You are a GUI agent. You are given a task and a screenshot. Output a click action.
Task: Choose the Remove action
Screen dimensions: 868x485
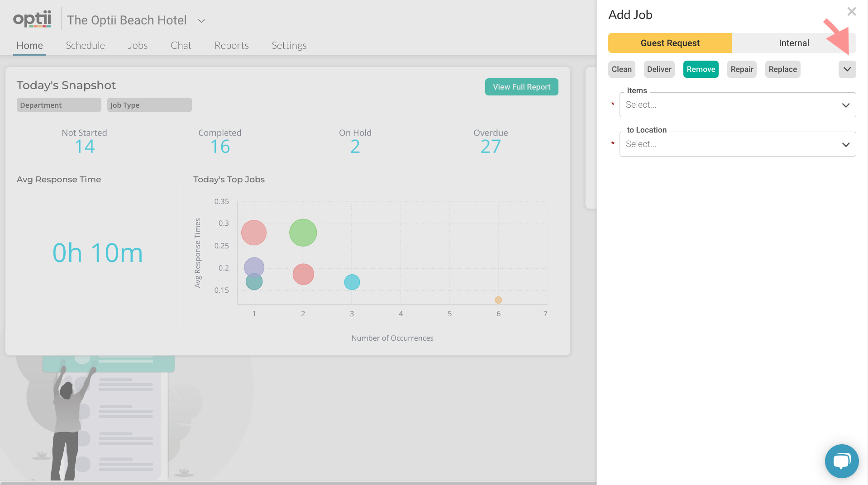[x=701, y=69]
